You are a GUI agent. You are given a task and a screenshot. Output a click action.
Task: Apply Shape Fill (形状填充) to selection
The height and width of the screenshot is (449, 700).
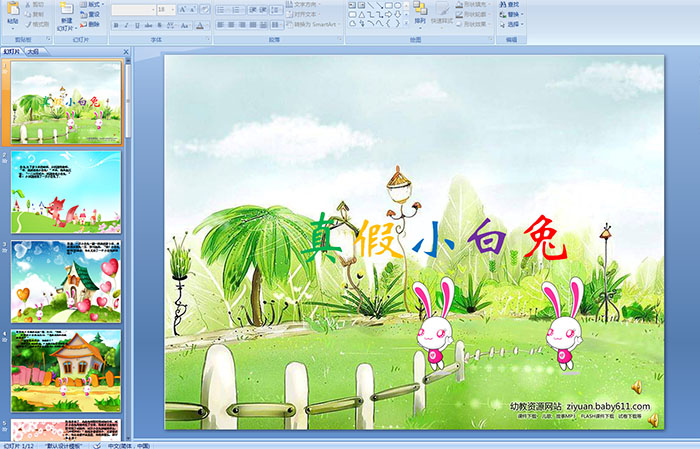475,5
